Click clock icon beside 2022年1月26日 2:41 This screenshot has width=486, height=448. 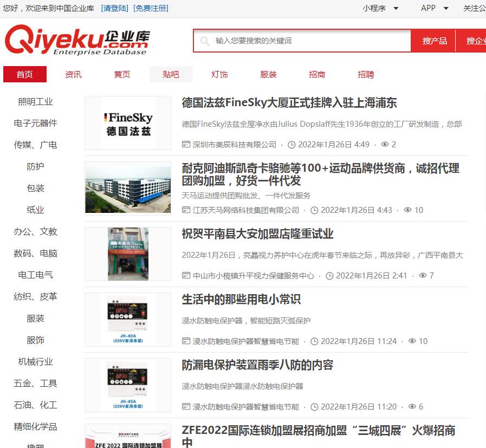[x=329, y=276]
